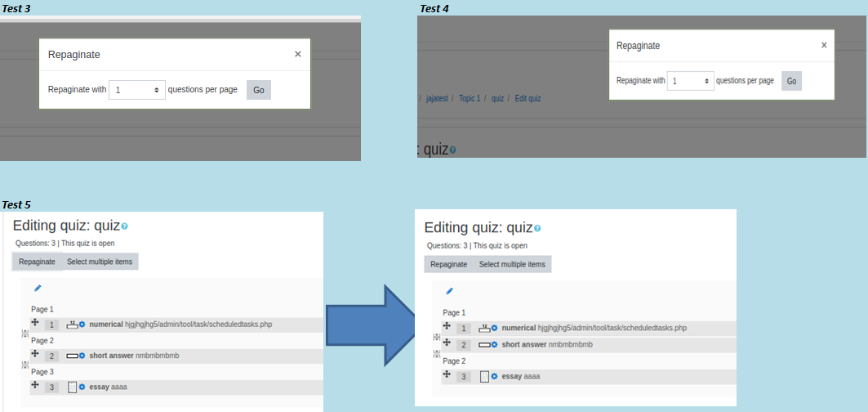
Task: Add page break between questions 1 and 2
Action: [x=437, y=337]
